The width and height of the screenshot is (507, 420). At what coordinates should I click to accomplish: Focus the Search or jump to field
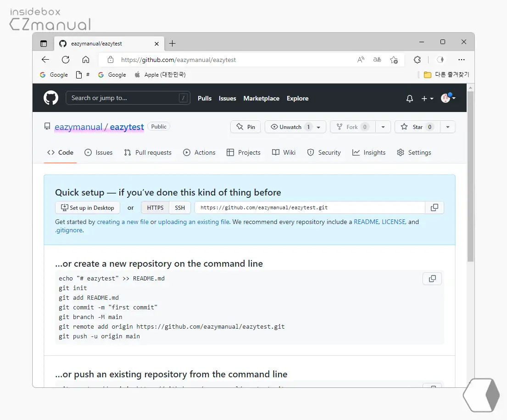pos(128,98)
